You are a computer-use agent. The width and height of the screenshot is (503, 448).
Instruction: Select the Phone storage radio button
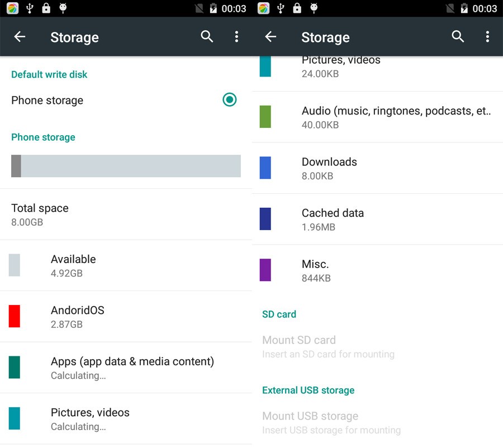tap(229, 100)
